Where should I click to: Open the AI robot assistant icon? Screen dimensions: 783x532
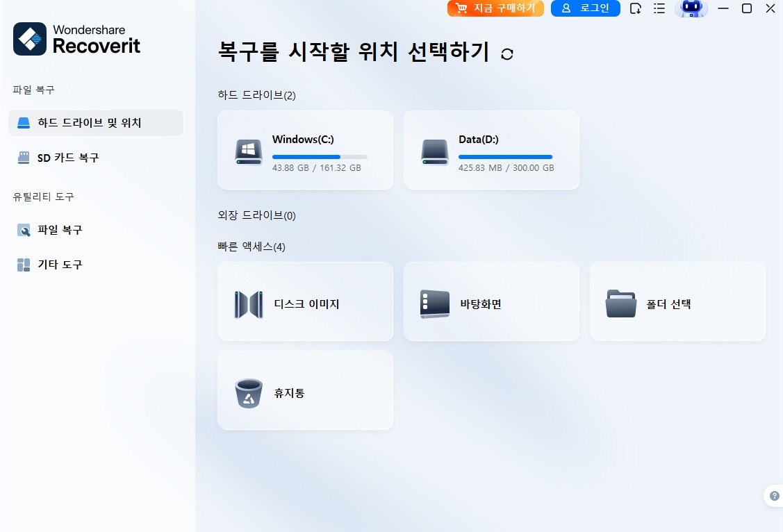point(691,10)
